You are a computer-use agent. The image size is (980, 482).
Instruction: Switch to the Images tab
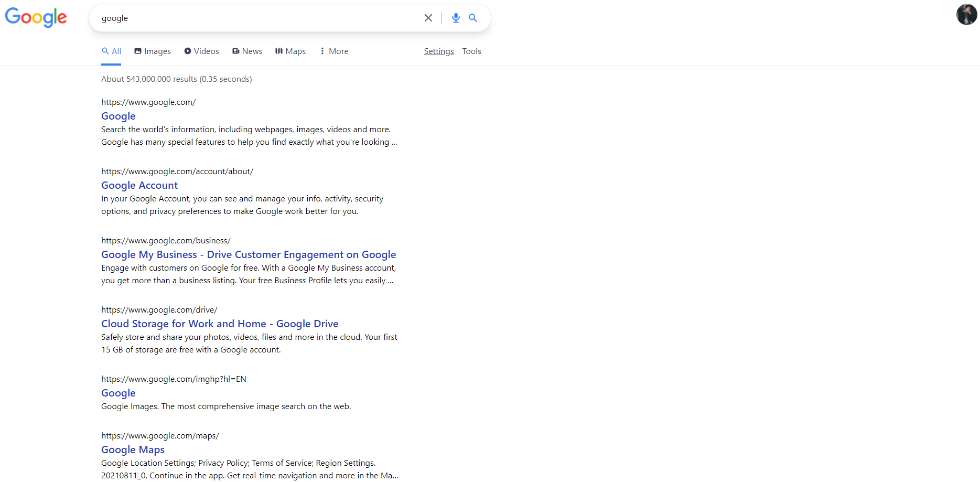153,51
